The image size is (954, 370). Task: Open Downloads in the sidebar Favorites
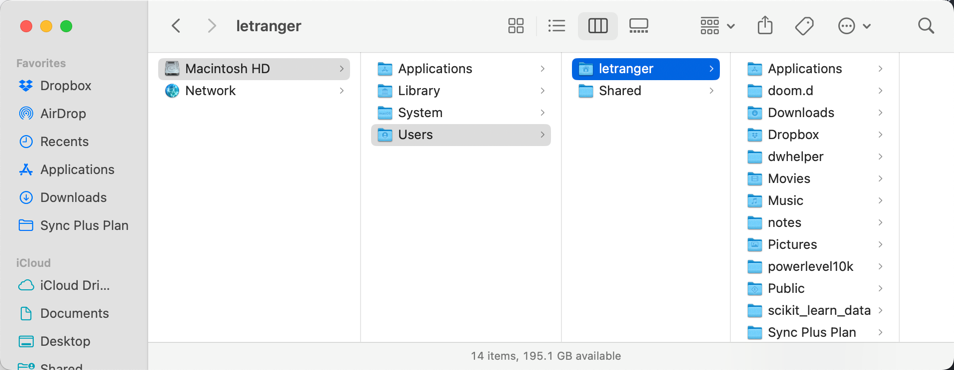(73, 198)
